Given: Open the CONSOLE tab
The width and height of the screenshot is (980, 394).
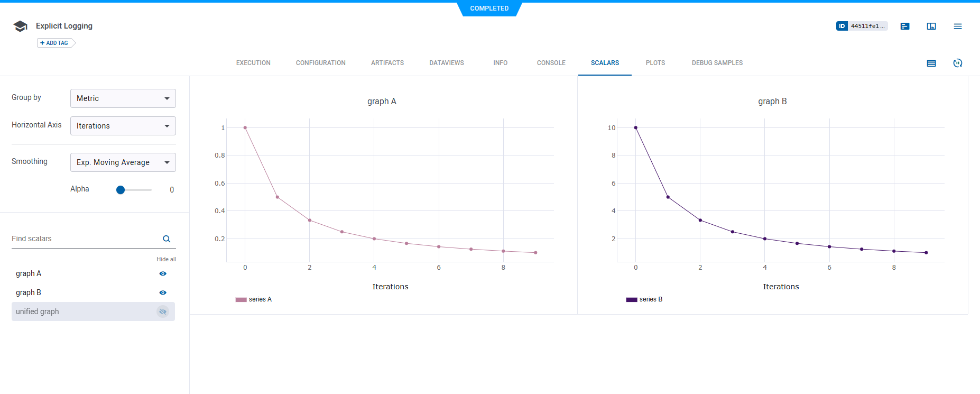Looking at the screenshot, I should (x=551, y=63).
